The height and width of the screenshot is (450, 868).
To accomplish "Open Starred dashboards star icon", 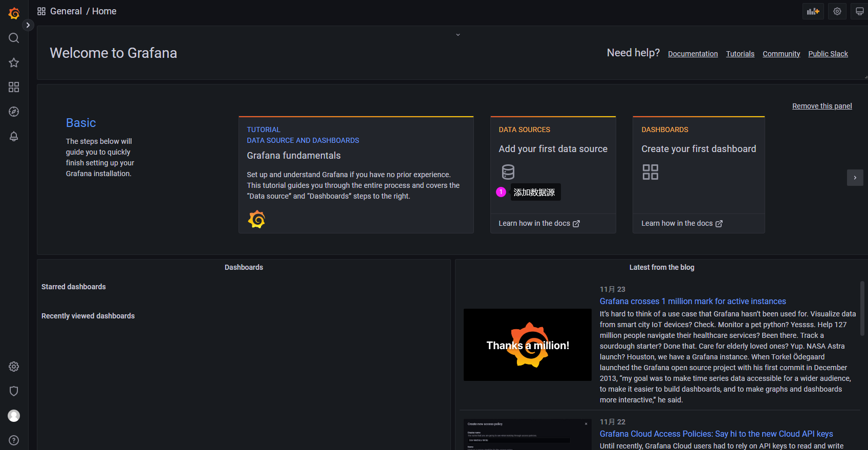I will coord(14,62).
